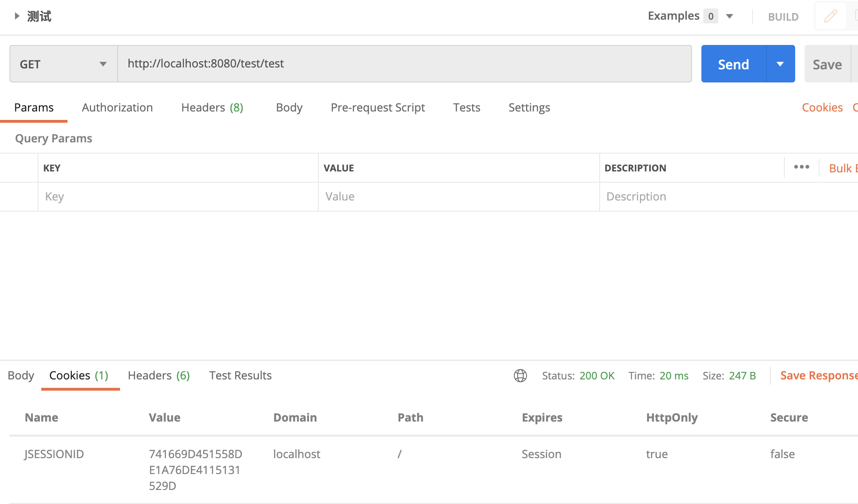Save the request with Save button

(x=828, y=64)
